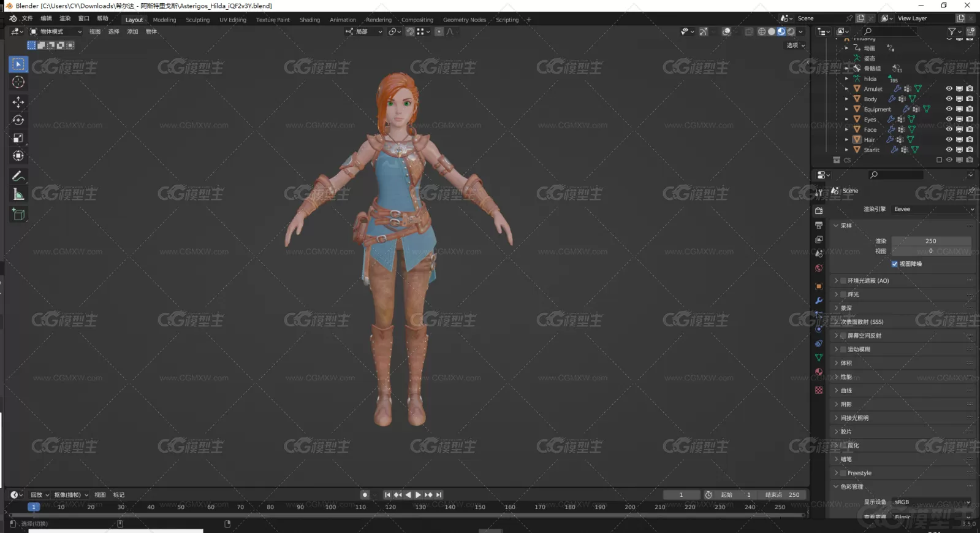
Task: Hide the Body object in viewport
Action: coord(949,99)
